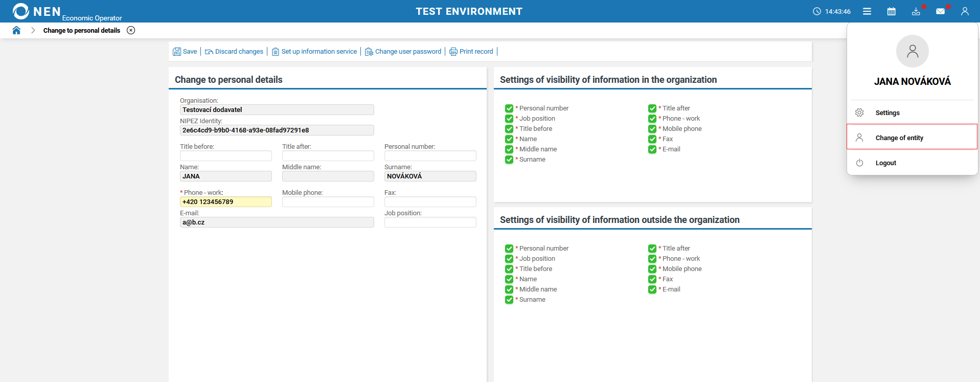Click the Title before input field
Image resolution: width=980 pixels, height=382 pixels.
pos(226,155)
